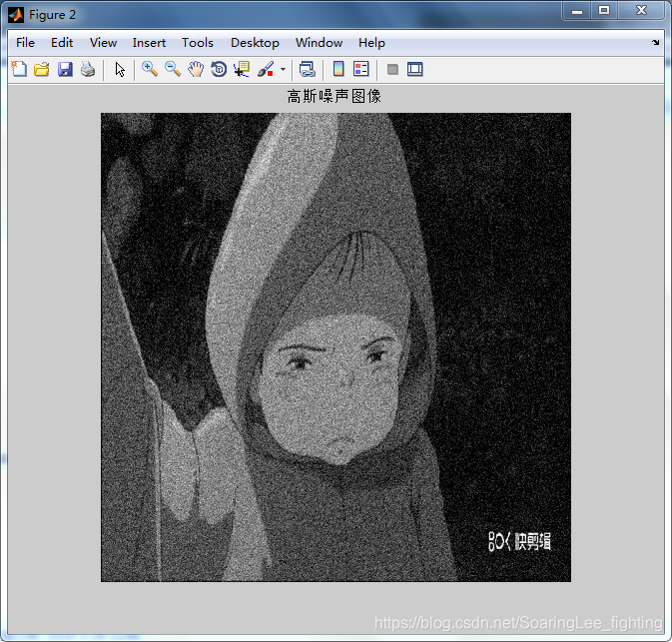Insert a Legend using the toolbar icon
This screenshot has height=642, width=672.
point(361,69)
